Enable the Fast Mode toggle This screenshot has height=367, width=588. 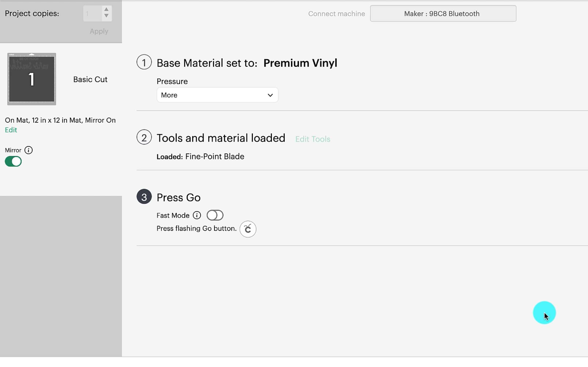pos(215,215)
